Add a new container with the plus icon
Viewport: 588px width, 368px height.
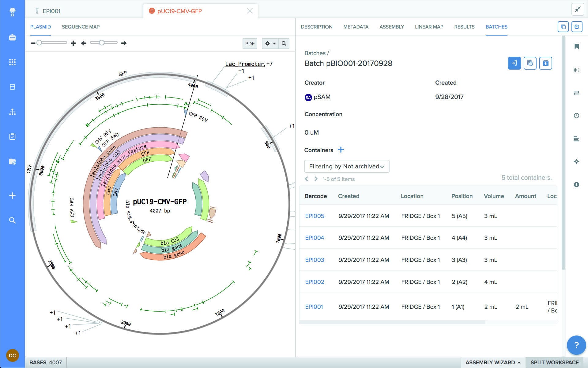pos(341,150)
